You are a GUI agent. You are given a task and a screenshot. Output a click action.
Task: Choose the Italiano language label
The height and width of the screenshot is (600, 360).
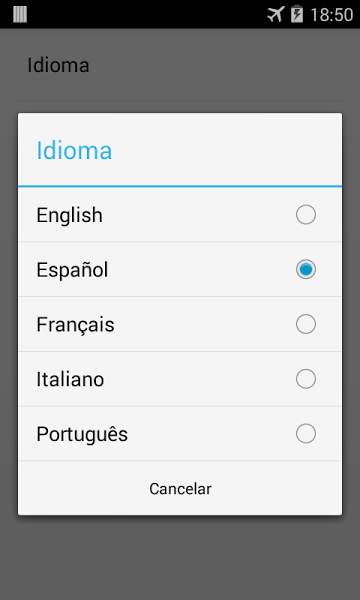pos(70,380)
